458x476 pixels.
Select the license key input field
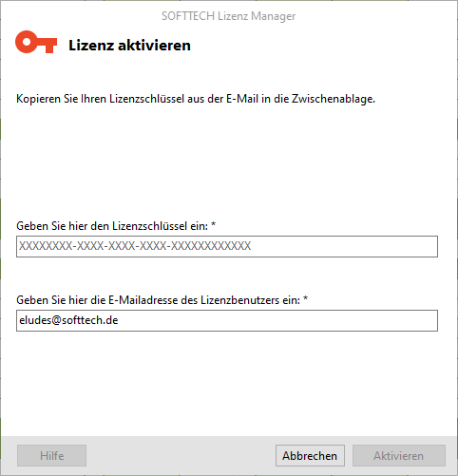coord(227,246)
